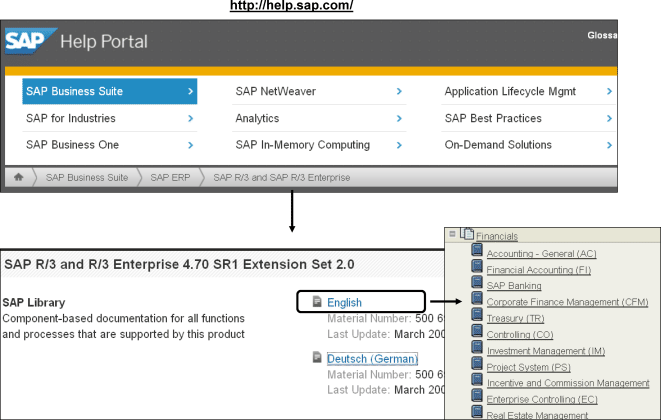The height and width of the screenshot is (420, 661).
Task: Click book icon next to Incentive and Commission Management
Action: [477, 379]
